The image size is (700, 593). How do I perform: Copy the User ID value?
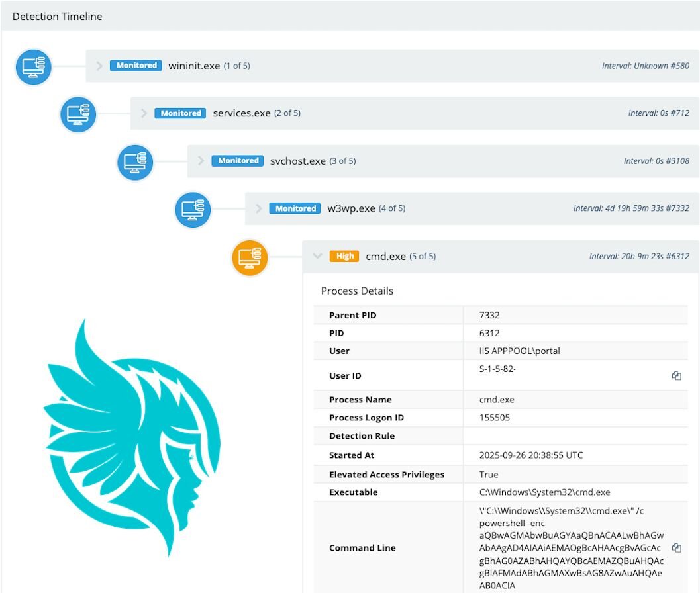coord(676,375)
